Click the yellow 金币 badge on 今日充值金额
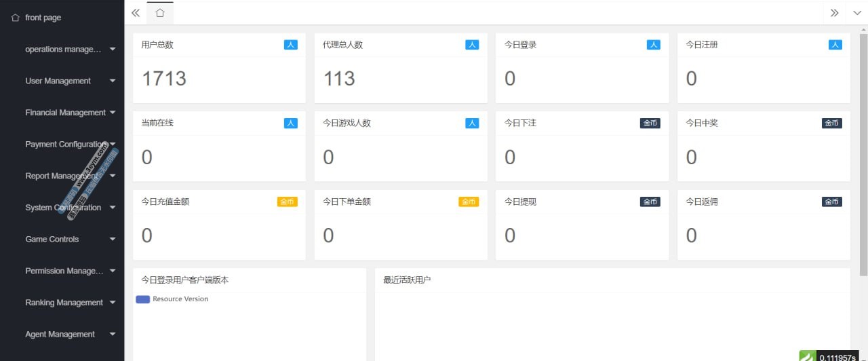 point(287,202)
